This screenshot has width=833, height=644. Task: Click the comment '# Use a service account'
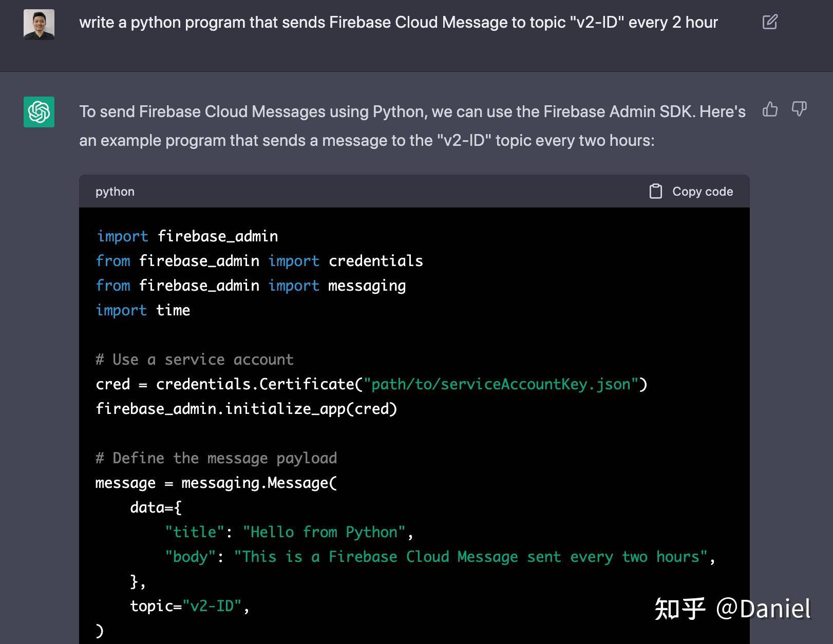click(x=195, y=359)
